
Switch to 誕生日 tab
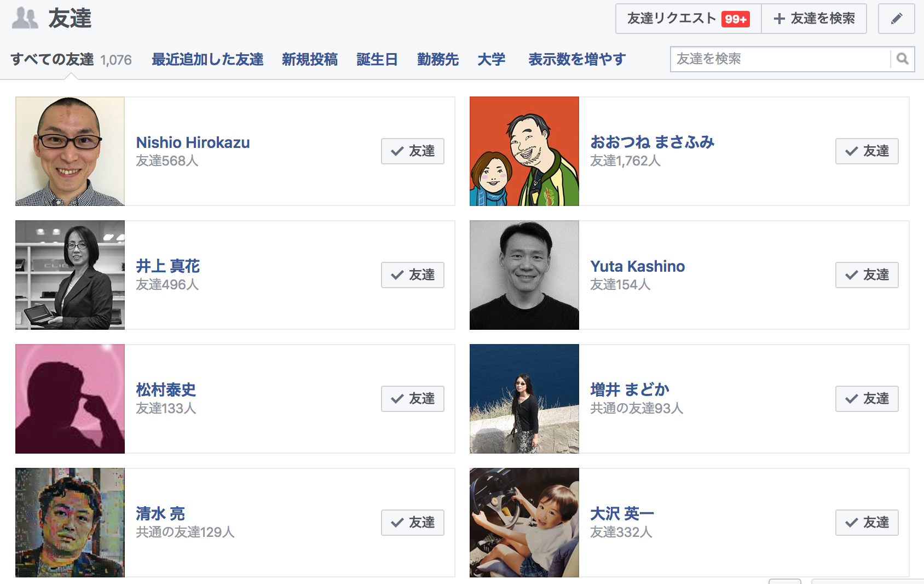(x=377, y=59)
